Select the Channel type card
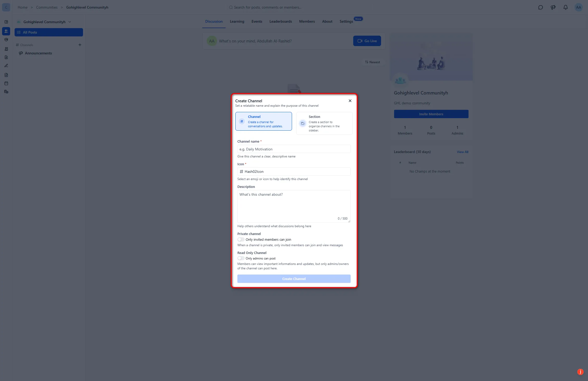 click(263, 121)
